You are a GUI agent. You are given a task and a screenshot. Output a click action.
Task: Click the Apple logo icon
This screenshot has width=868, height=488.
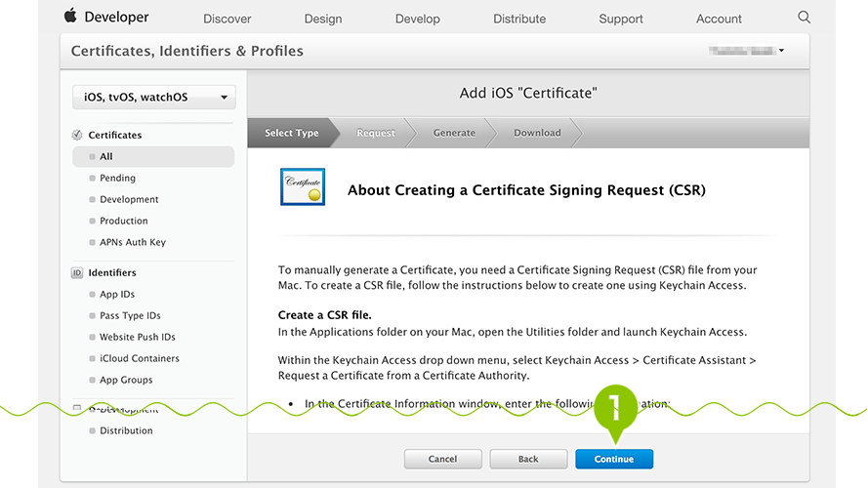pyautogui.click(x=70, y=16)
